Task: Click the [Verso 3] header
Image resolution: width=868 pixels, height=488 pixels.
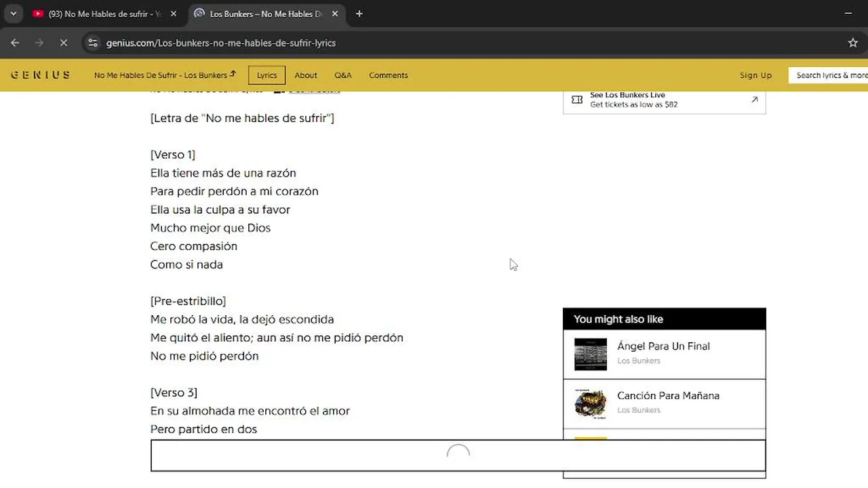Action: [x=174, y=392]
